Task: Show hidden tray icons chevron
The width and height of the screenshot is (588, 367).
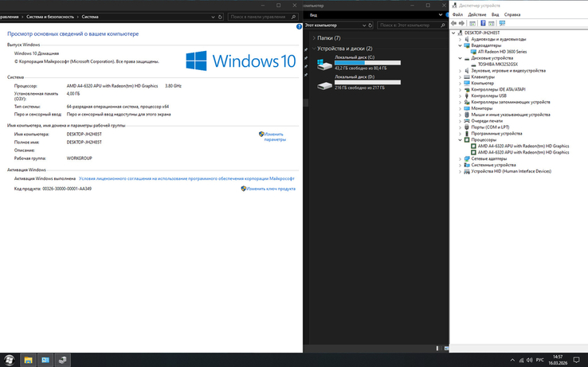Action: (512, 361)
